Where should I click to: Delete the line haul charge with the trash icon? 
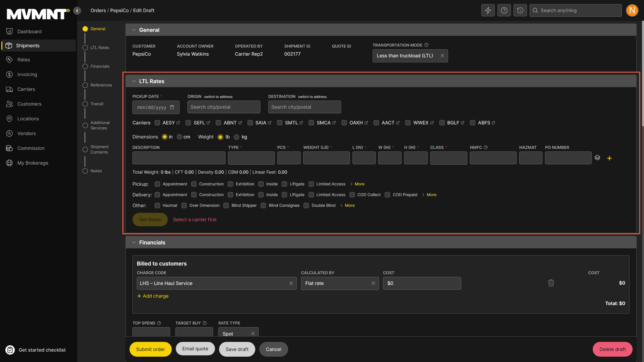coord(551,283)
